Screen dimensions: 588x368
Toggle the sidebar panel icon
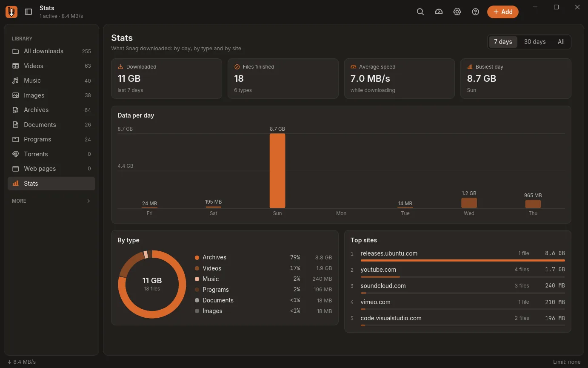[x=29, y=12]
